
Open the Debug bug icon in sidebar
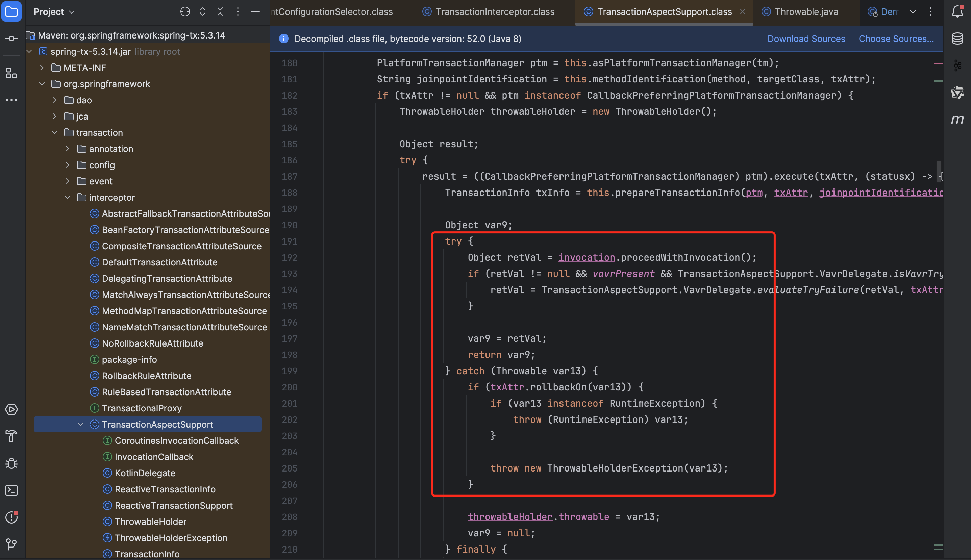point(11,463)
